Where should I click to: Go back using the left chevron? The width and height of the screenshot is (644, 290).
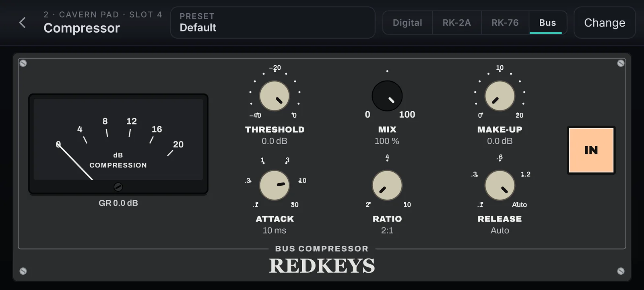pyautogui.click(x=23, y=23)
